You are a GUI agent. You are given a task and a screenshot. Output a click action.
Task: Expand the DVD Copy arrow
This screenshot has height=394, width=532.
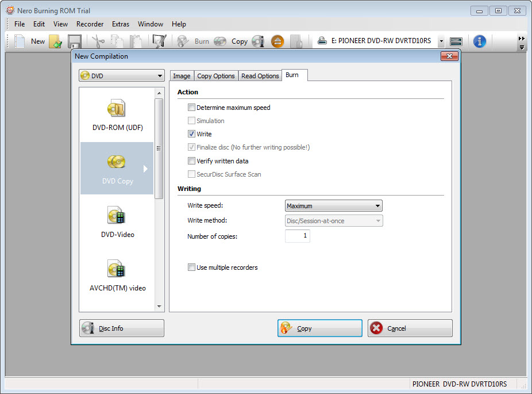pos(145,169)
